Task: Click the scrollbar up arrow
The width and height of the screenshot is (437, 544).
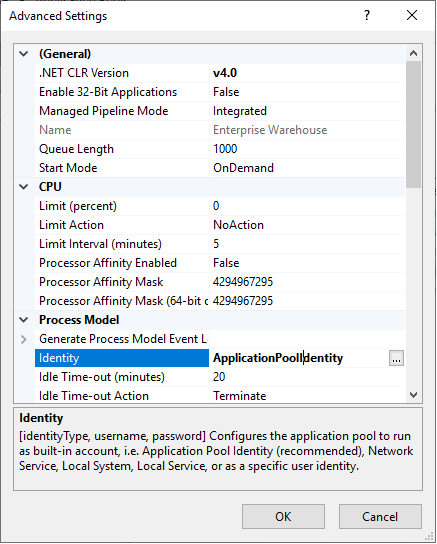Action: [413, 53]
